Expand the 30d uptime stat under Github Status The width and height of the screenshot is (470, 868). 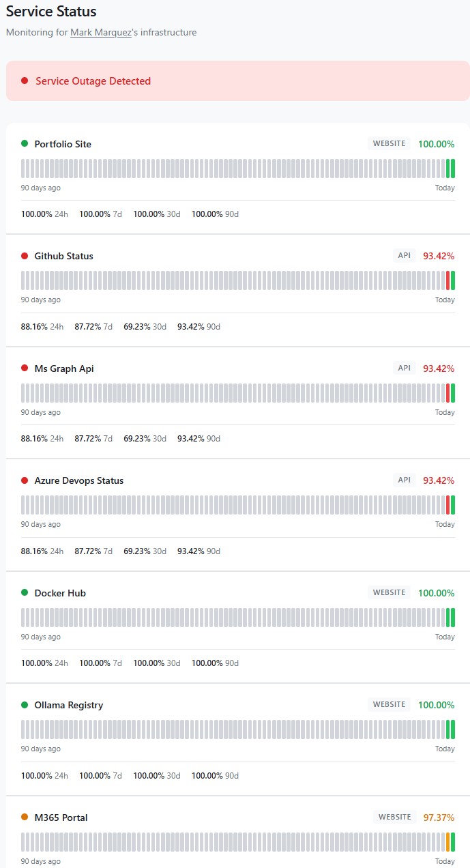[144, 327]
